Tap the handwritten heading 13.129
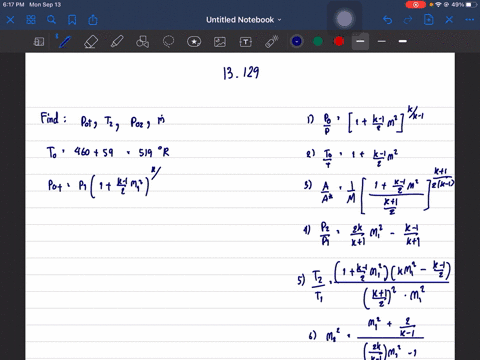Screen dimensions: 480x360 [x=241, y=73]
